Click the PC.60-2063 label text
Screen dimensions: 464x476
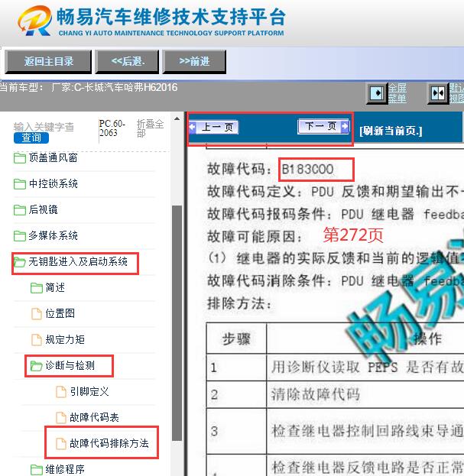[x=112, y=128]
